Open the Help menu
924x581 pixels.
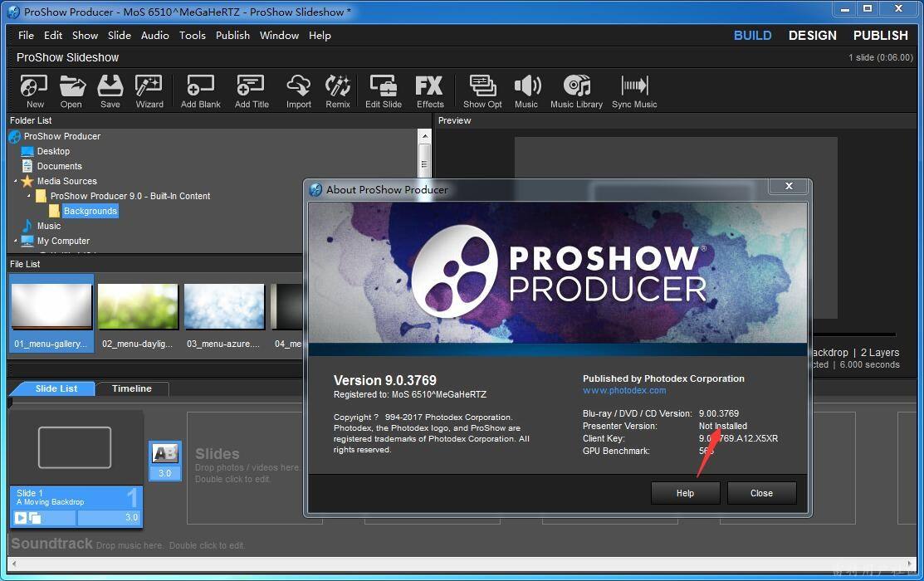pos(320,36)
